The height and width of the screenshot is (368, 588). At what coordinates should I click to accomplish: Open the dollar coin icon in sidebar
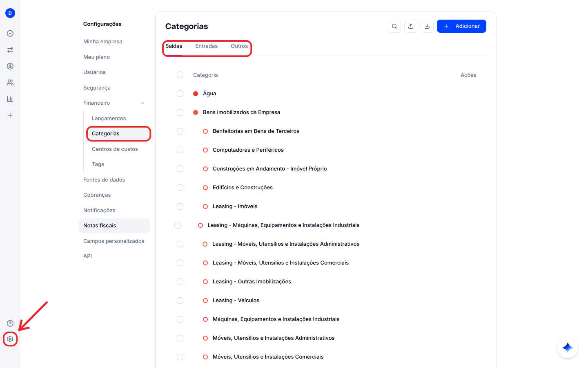point(10,66)
